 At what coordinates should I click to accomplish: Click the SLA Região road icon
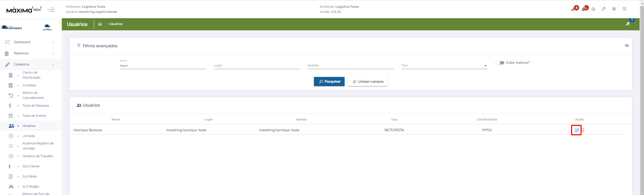coord(11,187)
